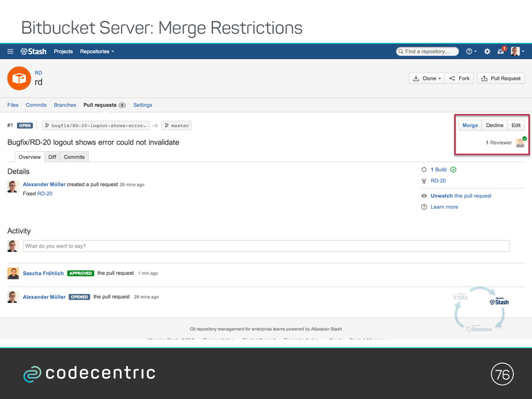Screen dimensions: 532x399
Task: Click the '1 Reviewer' label
Action: pyautogui.click(x=498, y=142)
